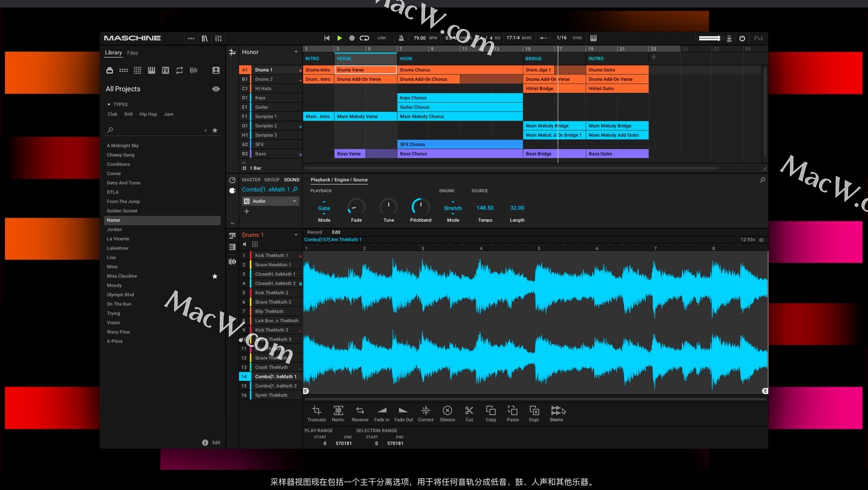
Task: Search icon next to Combo sound name
Action: (295, 189)
